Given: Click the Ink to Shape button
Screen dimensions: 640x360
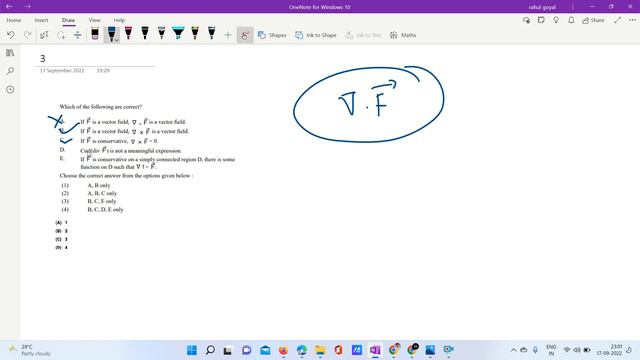Looking at the screenshot, I should pos(316,35).
